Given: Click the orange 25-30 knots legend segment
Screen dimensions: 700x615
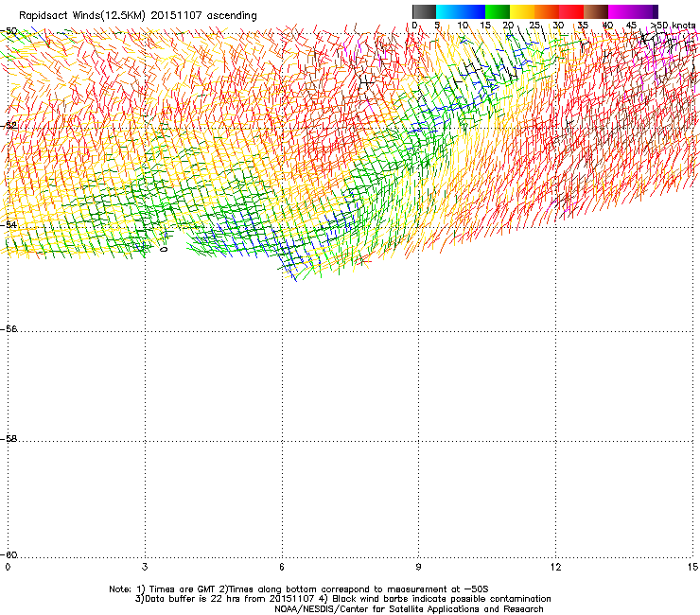Looking at the screenshot, I should tap(547, 11).
